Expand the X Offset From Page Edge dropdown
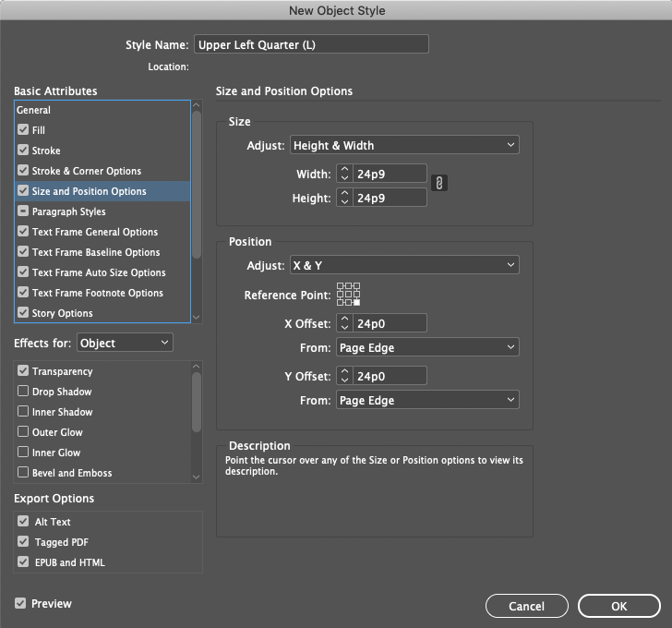 427,347
